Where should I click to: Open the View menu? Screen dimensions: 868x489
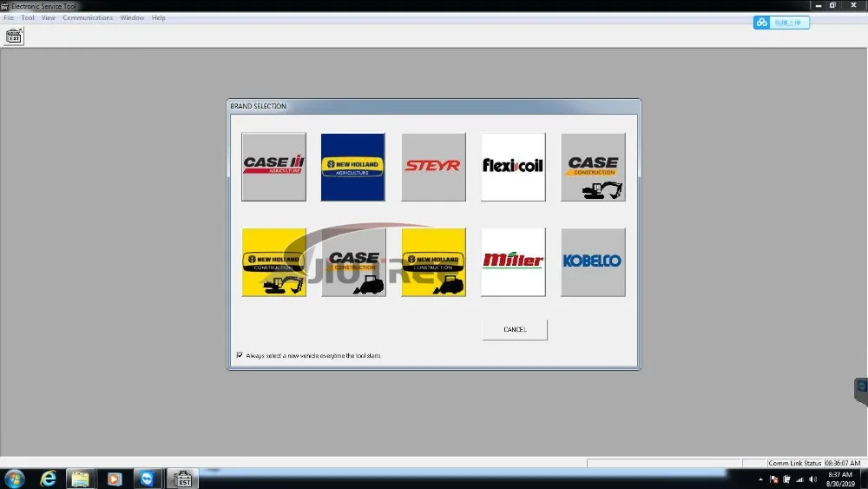coord(48,17)
